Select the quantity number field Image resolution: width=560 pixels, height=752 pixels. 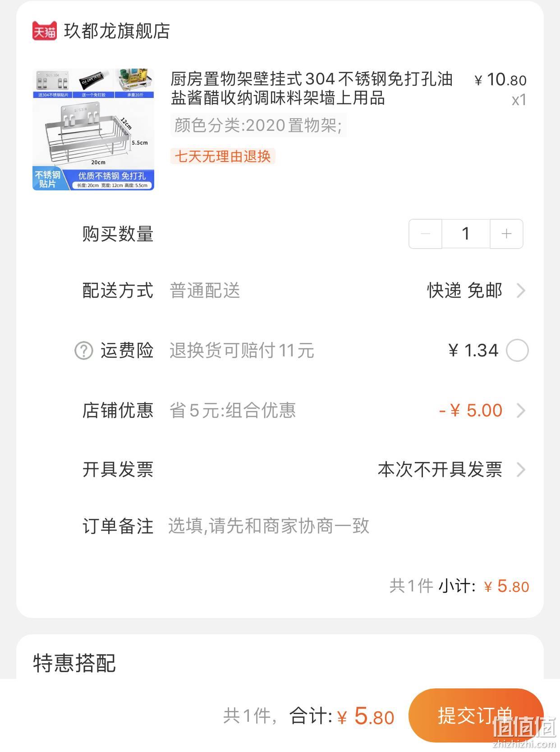(466, 234)
